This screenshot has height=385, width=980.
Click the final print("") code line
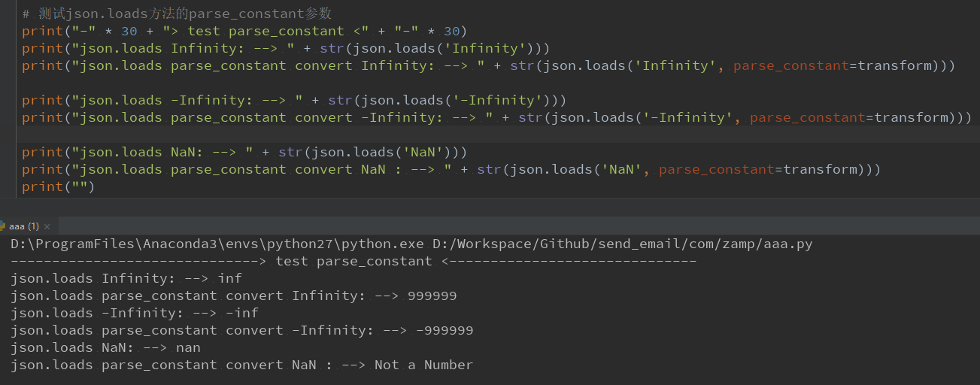click(59, 186)
